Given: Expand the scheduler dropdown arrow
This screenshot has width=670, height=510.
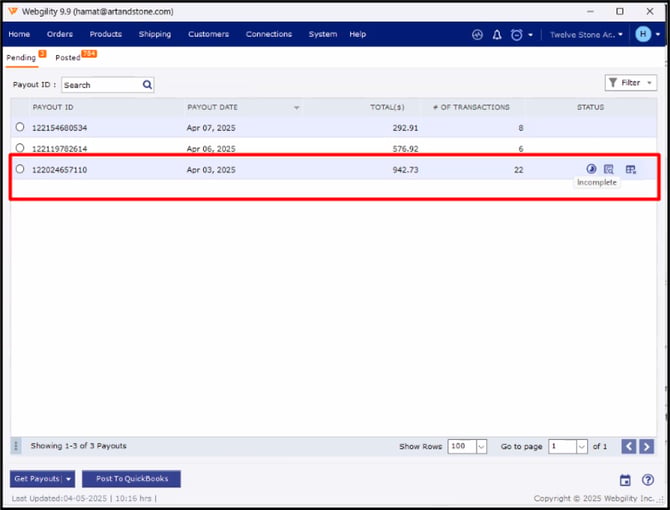Looking at the screenshot, I should pos(530,35).
